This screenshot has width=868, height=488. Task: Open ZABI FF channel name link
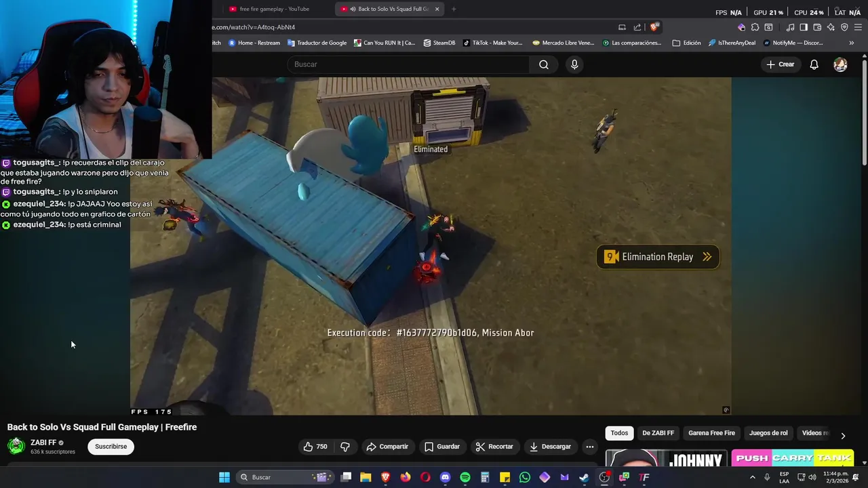[x=43, y=443]
